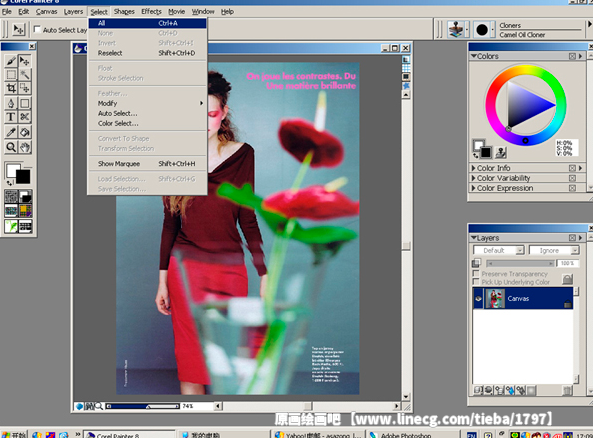Open the Nozzle selector in the toolbox

click(x=25, y=226)
